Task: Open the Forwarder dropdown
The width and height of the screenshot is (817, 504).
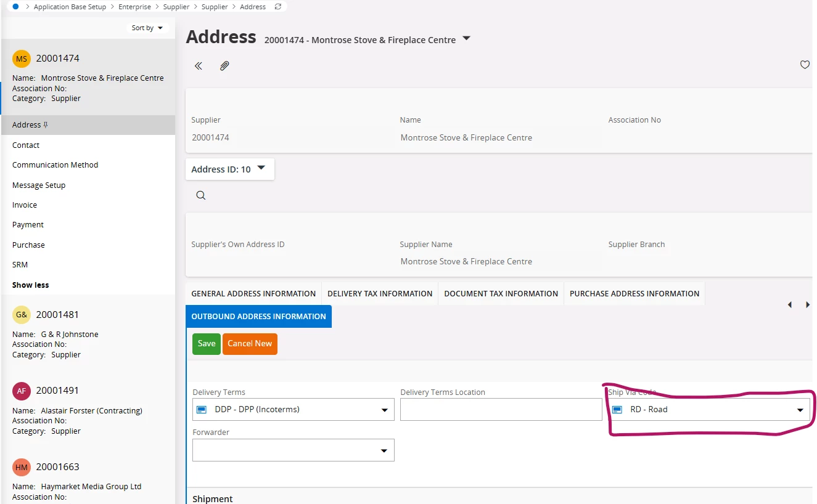Action: point(384,451)
